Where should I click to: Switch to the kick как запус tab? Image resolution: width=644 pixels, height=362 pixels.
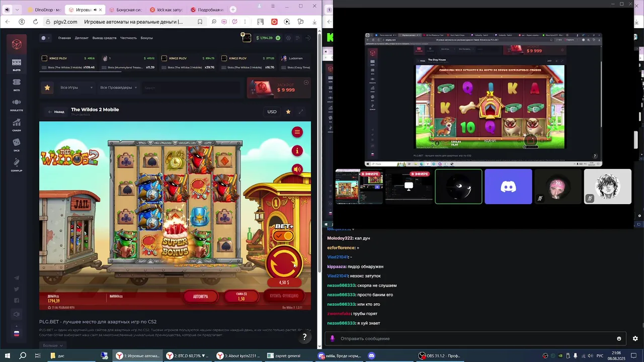coord(167,10)
